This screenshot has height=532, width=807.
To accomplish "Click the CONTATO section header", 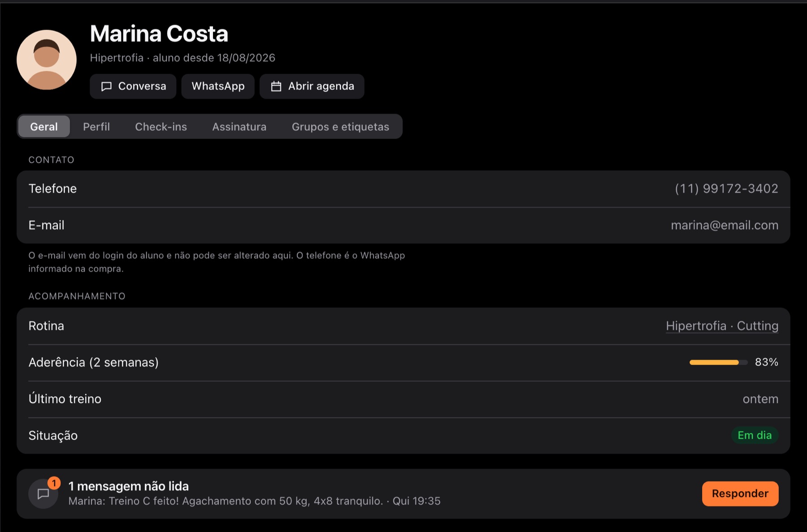I will [x=51, y=160].
